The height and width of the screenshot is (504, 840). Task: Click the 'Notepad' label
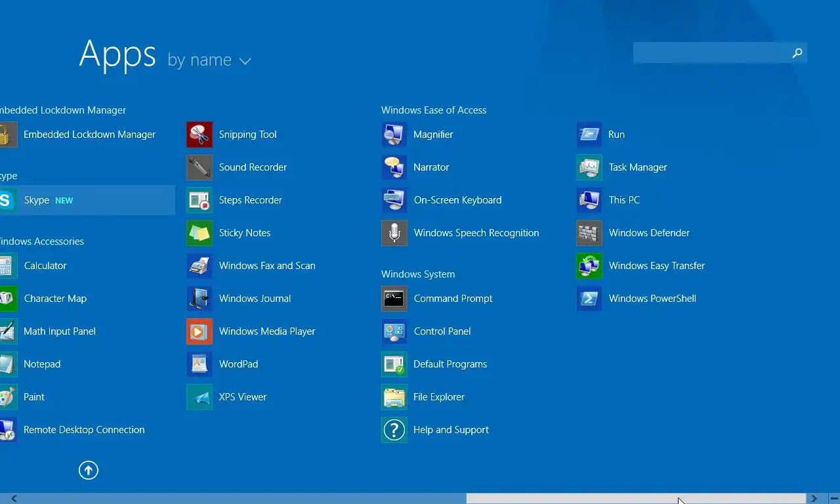[x=42, y=364]
